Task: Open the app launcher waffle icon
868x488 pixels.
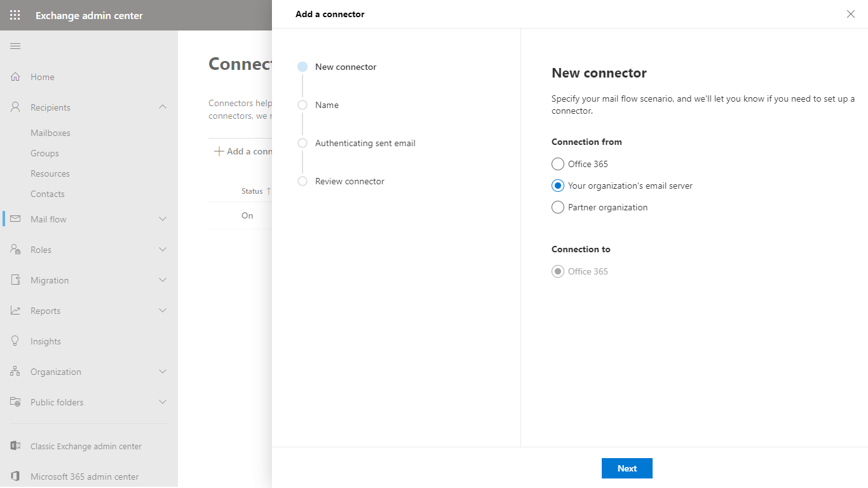Action: pos(15,15)
